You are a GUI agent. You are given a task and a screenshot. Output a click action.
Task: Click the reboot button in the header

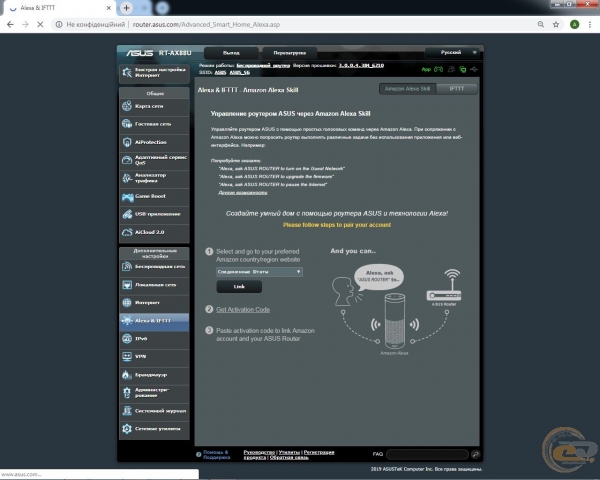(x=290, y=53)
